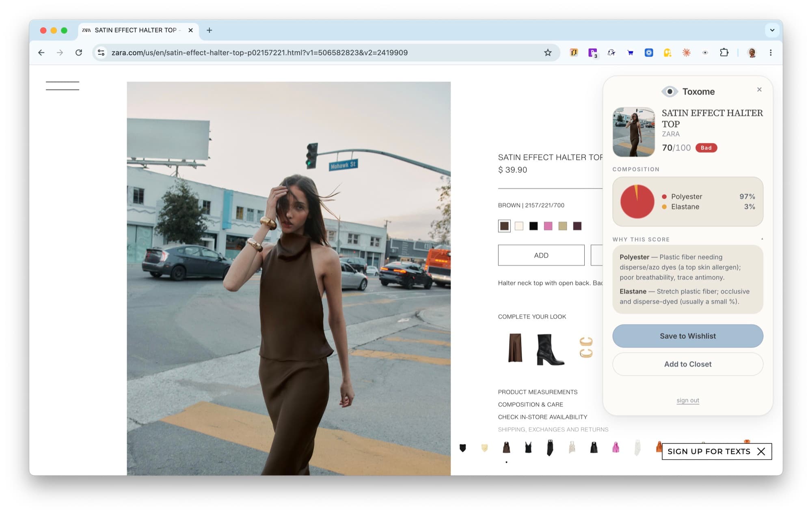Open the orange starburst extension icon
This screenshot has width=812, height=514.
click(x=687, y=52)
